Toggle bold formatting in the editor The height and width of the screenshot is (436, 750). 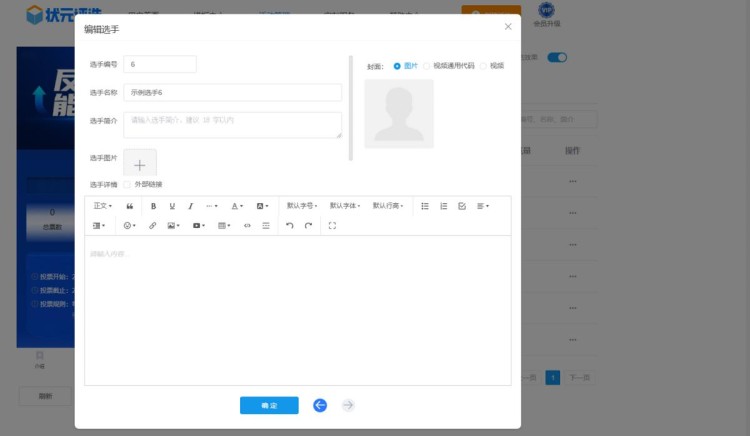click(153, 206)
